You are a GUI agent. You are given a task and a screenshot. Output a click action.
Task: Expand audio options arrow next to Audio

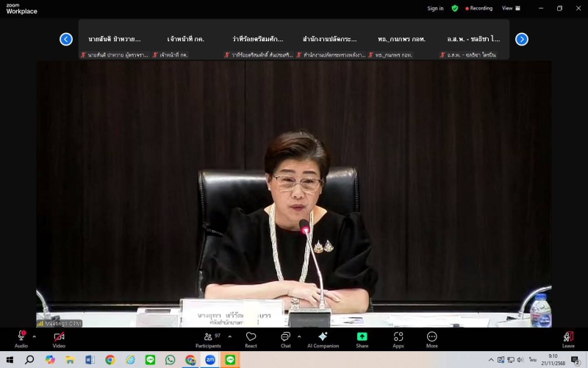coord(35,336)
